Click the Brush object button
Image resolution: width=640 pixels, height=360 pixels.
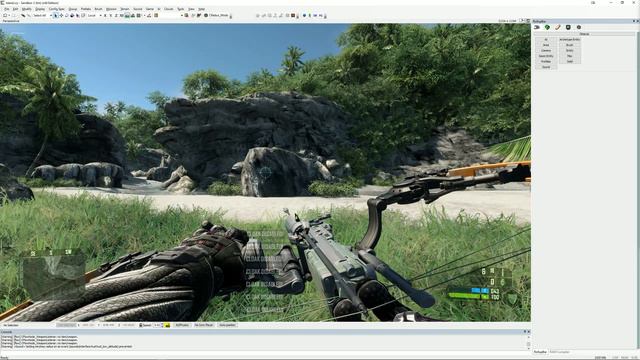click(570, 45)
